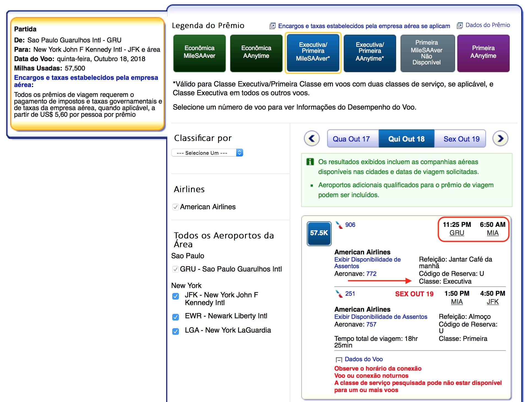The image size is (532, 402).
Task: Click the SEX OUT 19 date label
Action: (414, 294)
